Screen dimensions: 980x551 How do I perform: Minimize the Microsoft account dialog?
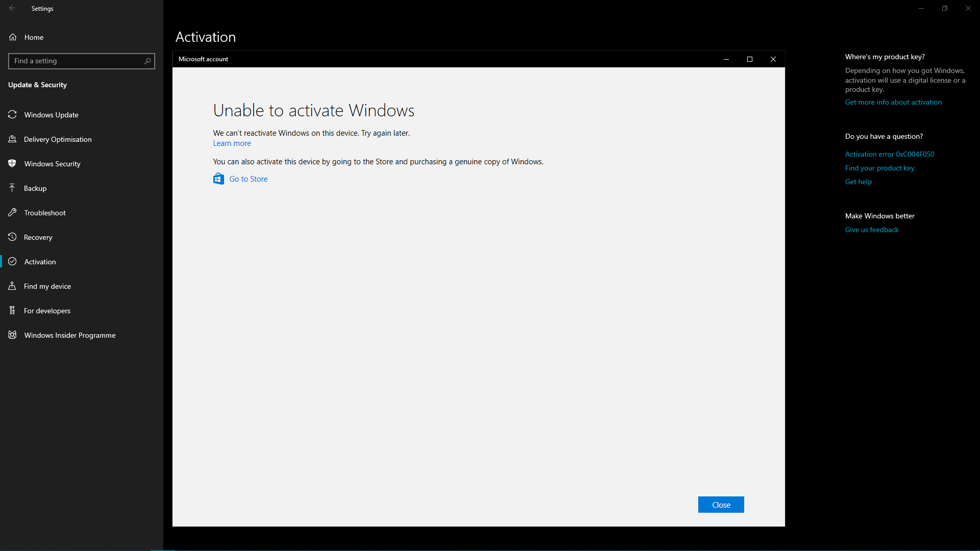726,59
